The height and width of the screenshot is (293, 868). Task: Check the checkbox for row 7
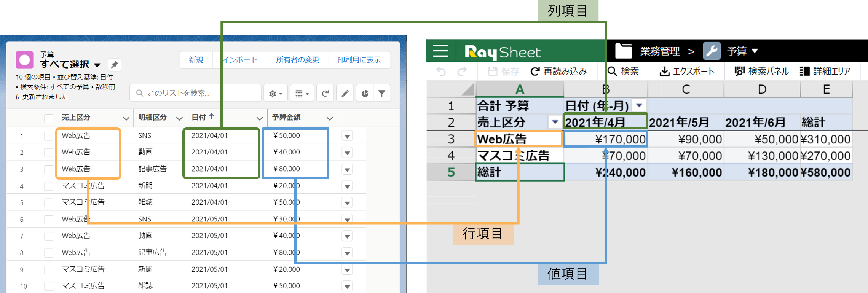tap(49, 236)
